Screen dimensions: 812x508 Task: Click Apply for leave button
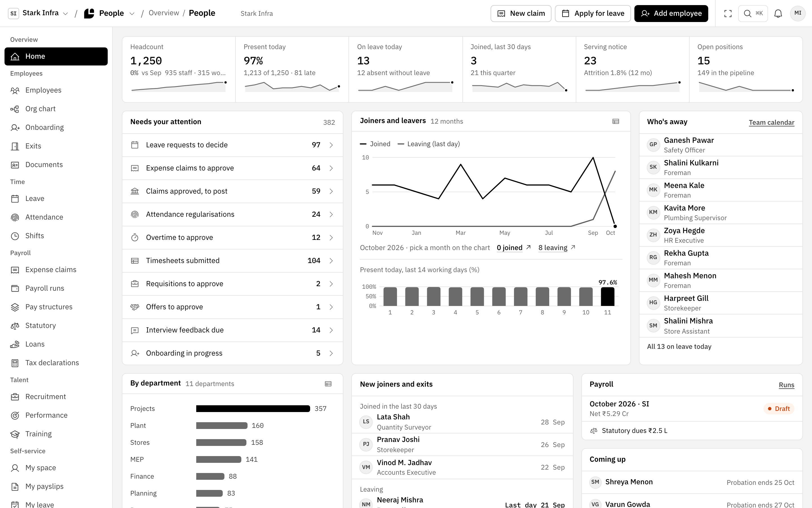593,14
